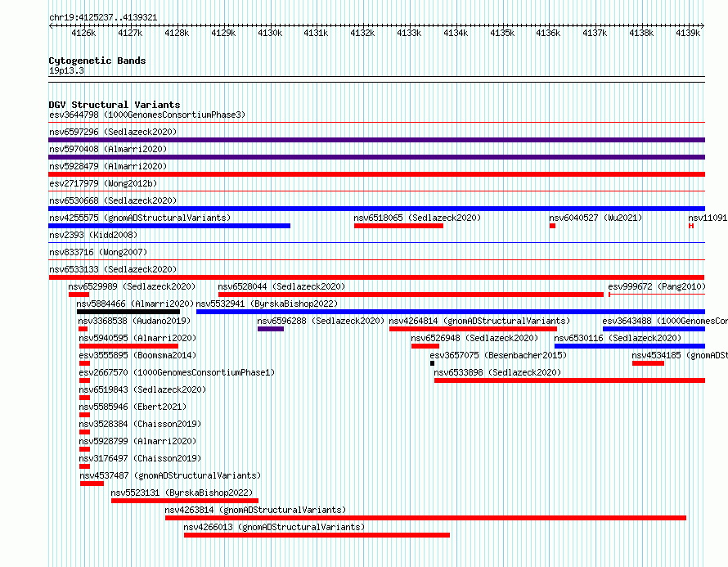The height and width of the screenshot is (567, 728).
Task: Select the nsv6533898 red bar
Action: coord(569,380)
